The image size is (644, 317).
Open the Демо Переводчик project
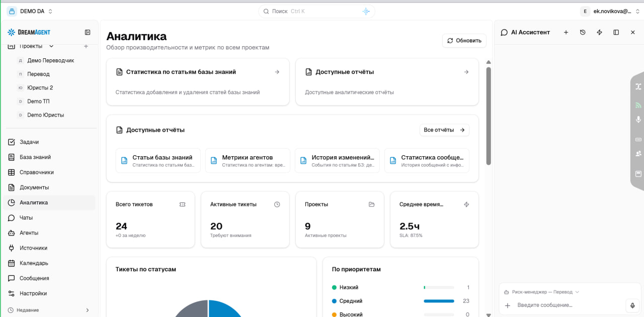[50, 60]
